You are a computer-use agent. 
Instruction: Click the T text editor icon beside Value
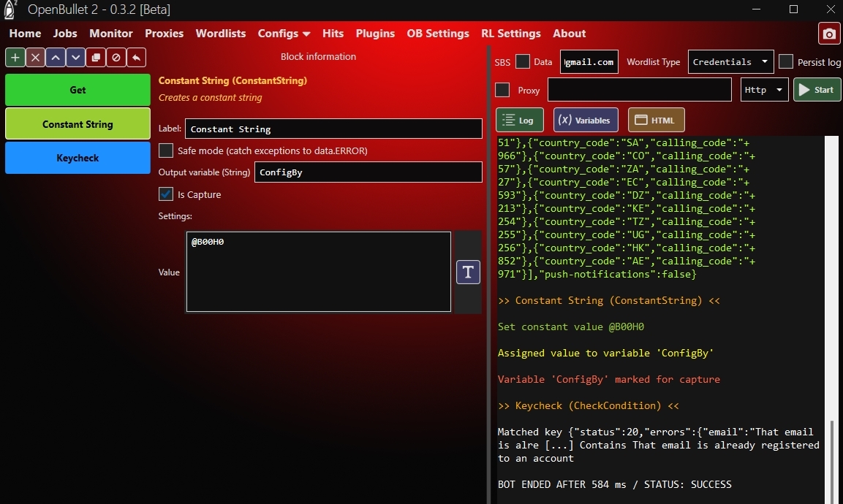(x=468, y=272)
